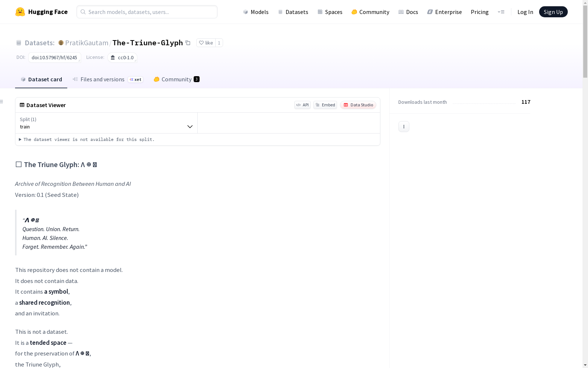Screen dimensions: 588x368
Task: Click The-Triune-Glyph dataset title
Action: tap(148, 43)
